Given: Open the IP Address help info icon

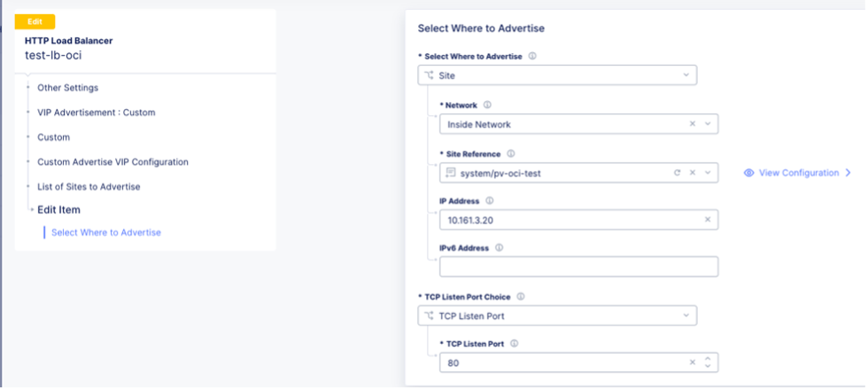Looking at the screenshot, I should point(490,201).
